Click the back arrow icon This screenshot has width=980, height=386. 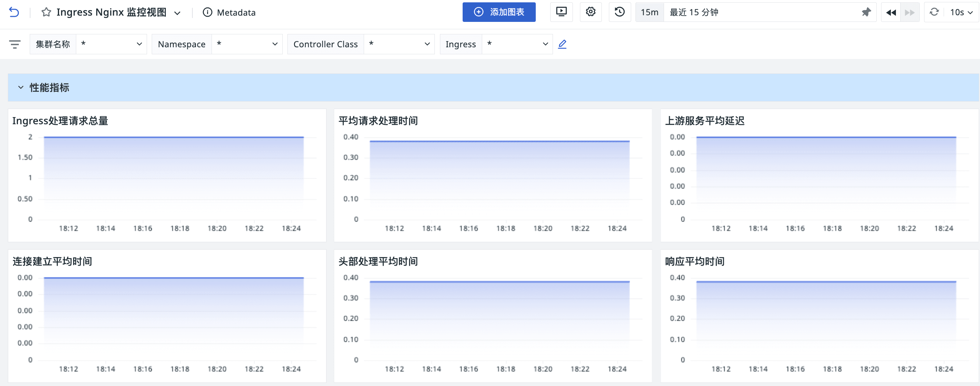14,13
